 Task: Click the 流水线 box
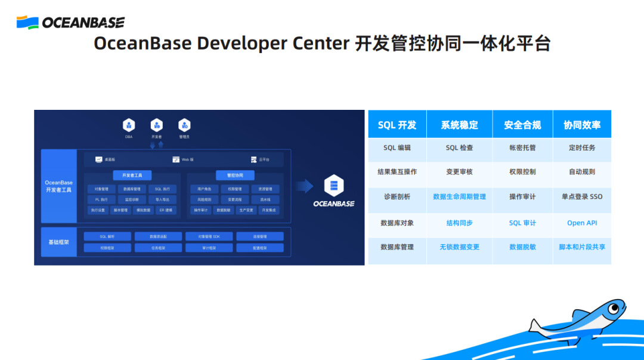coord(265,199)
